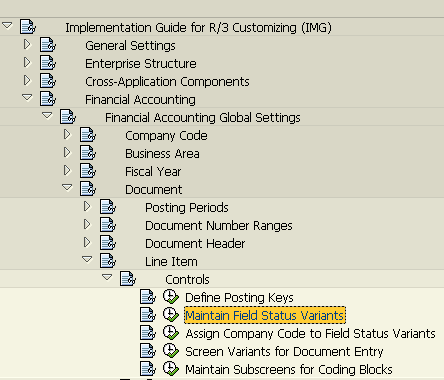444x380 pixels.
Task: Click Define Posting Keys text
Action: (239, 298)
